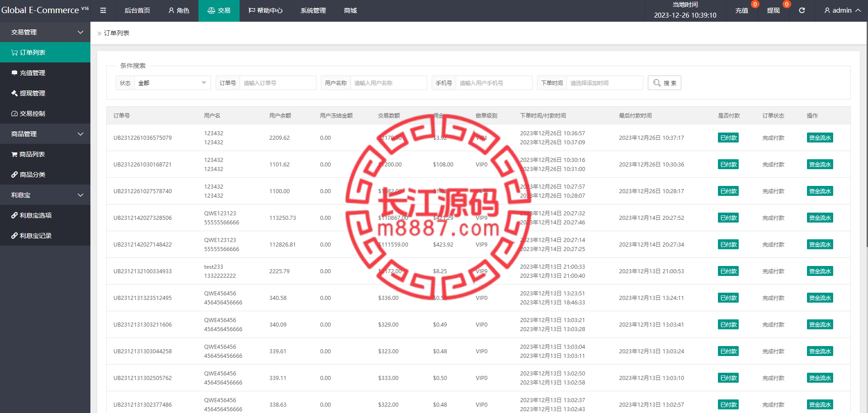Image resolution: width=868 pixels, height=413 pixels.
Task: Open the admin user menu
Action: (842, 10)
